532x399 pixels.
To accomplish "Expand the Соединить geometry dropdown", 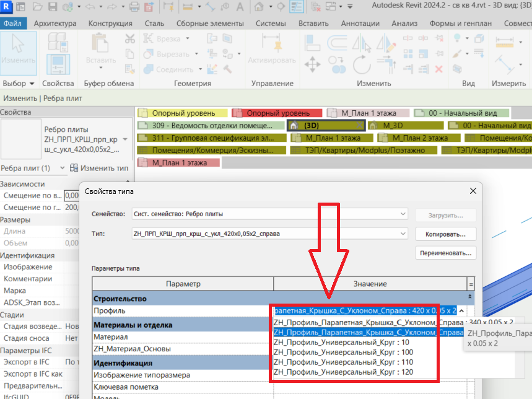I will pyautogui.click(x=201, y=69).
